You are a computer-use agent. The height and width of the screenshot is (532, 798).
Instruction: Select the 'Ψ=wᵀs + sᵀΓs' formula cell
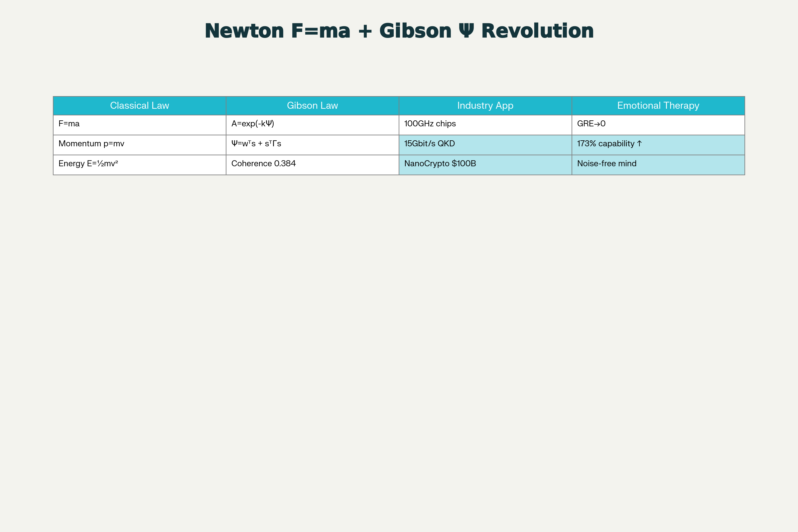312,145
